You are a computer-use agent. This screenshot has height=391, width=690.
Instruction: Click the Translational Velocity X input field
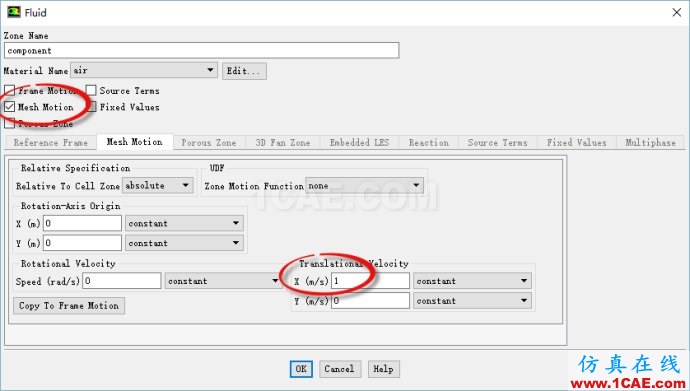coord(370,281)
